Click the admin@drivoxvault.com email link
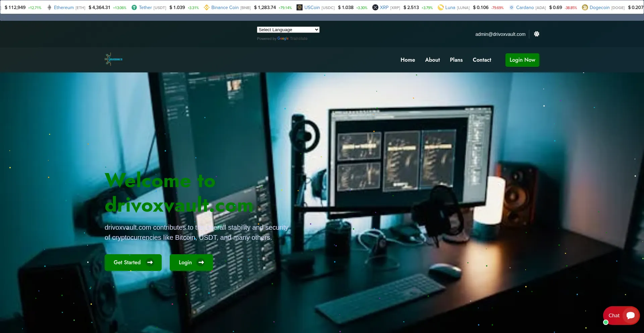The image size is (644, 333). click(x=500, y=34)
